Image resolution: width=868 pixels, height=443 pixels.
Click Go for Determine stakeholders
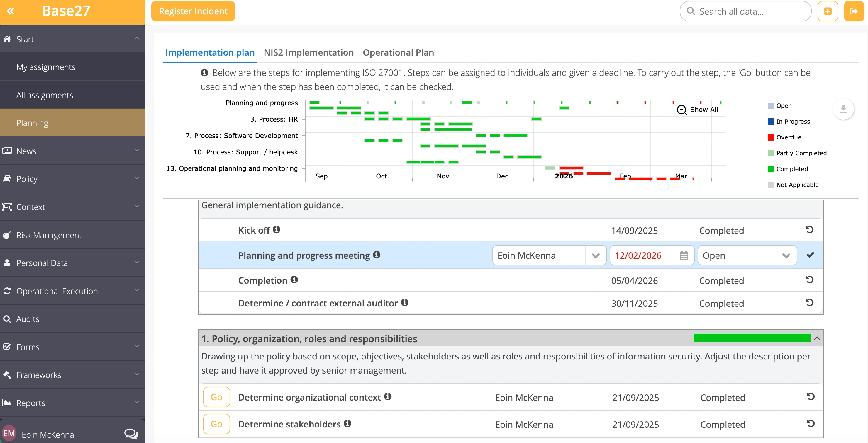pyautogui.click(x=216, y=424)
